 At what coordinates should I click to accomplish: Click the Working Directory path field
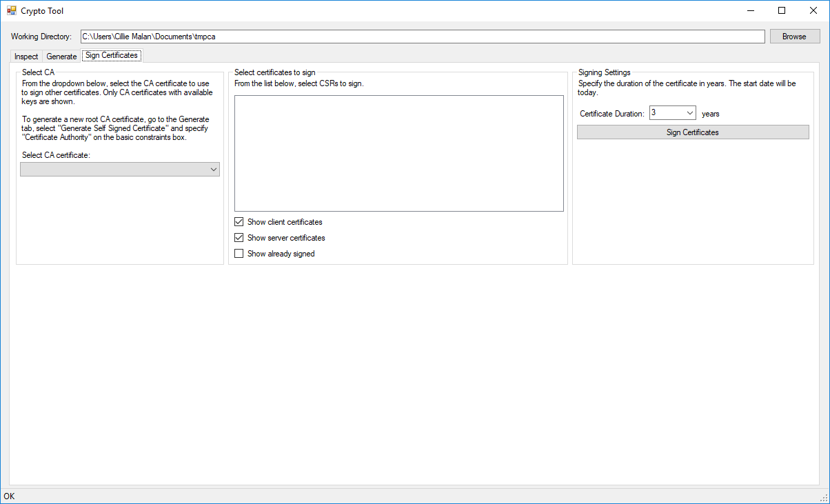423,37
